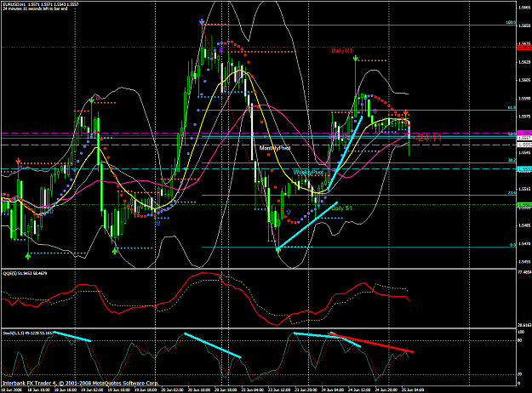This screenshot has width=532, height=393.
Task: Select the cyan Stochastic trendline near 20 Jun 18:00
Action: tap(213, 345)
